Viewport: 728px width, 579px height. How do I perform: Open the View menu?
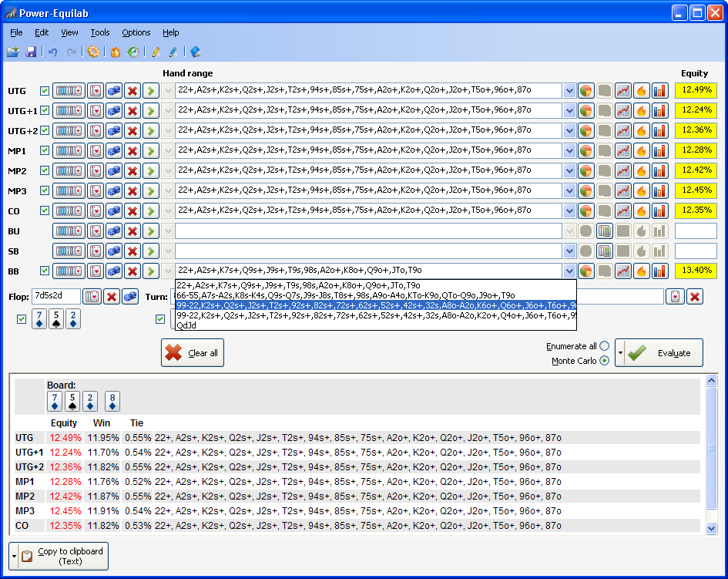pos(69,32)
